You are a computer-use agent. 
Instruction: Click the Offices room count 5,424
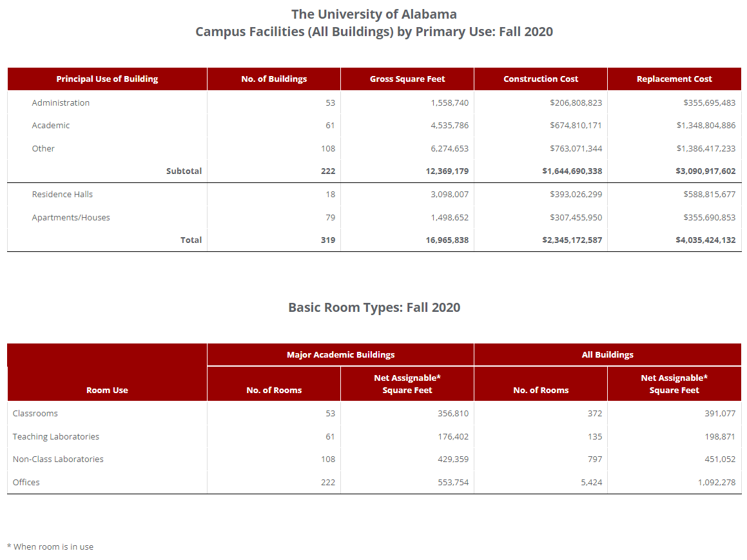[591, 483]
